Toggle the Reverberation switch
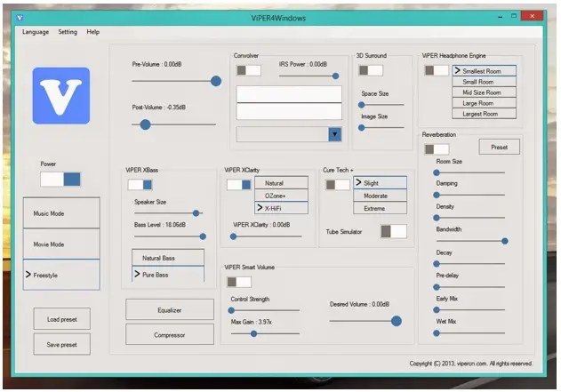The width and height of the screenshot is (561, 392). (x=437, y=149)
